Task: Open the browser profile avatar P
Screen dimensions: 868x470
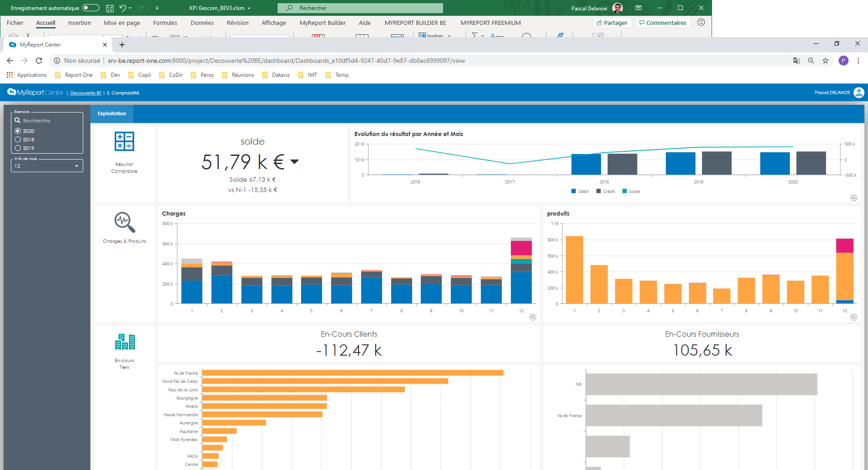Action: click(844, 61)
